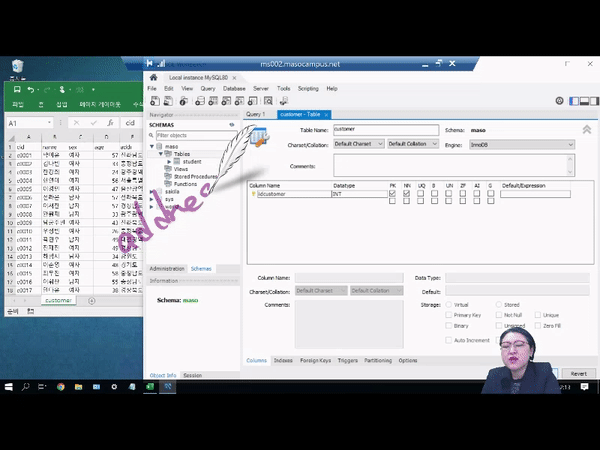
Task: Switch to the Indexes tab
Action: click(283, 360)
